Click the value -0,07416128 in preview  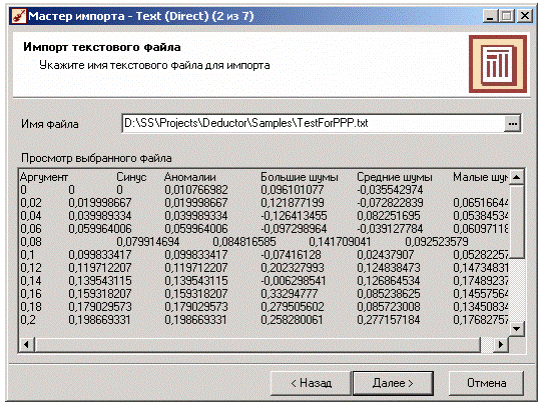pos(291,255)
